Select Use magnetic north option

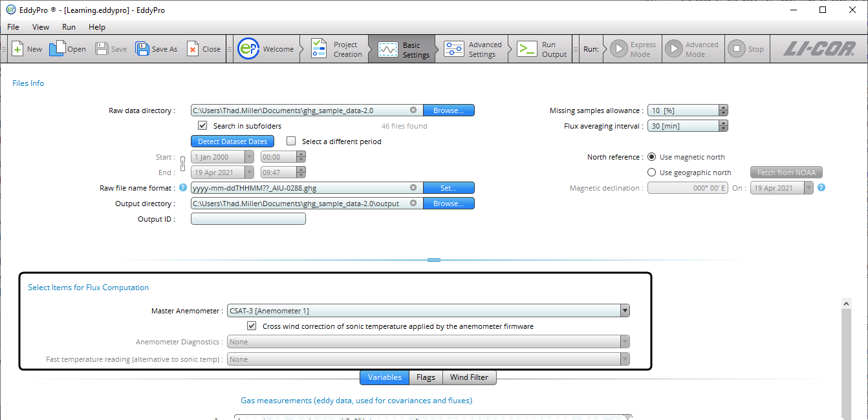coord(652,157)
